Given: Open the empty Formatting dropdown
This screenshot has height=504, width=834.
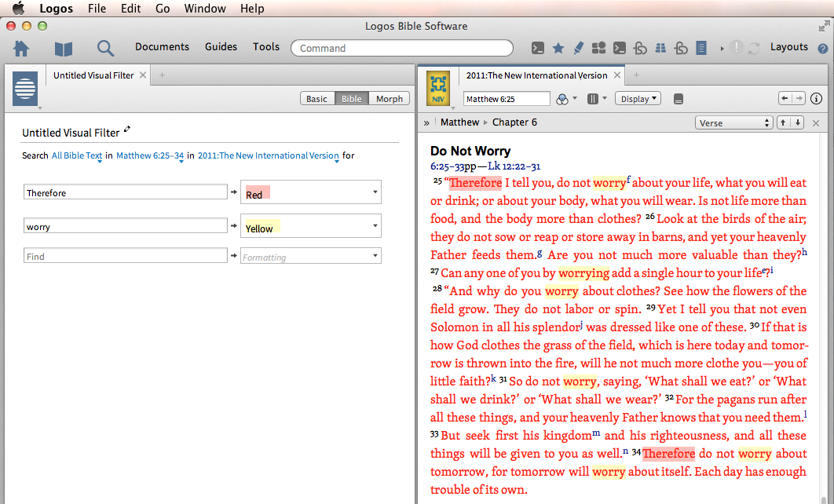Looking at the screenshot, I should (311, 256).
